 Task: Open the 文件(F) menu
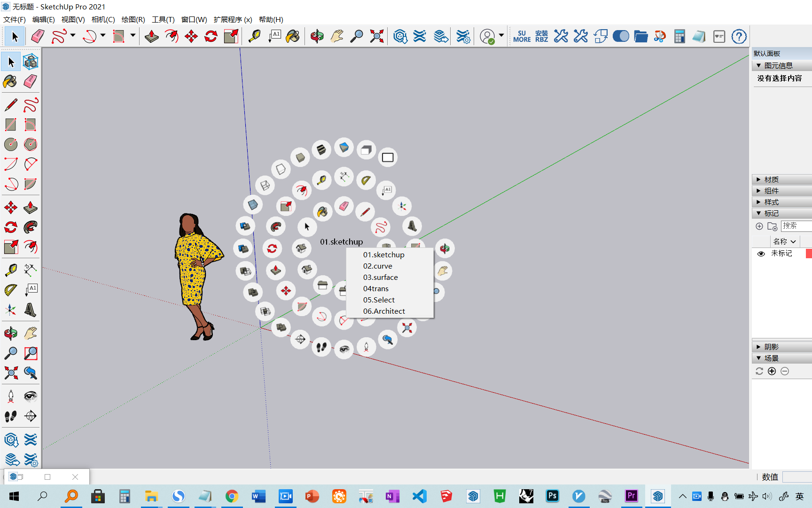click(x=13, y=20)
